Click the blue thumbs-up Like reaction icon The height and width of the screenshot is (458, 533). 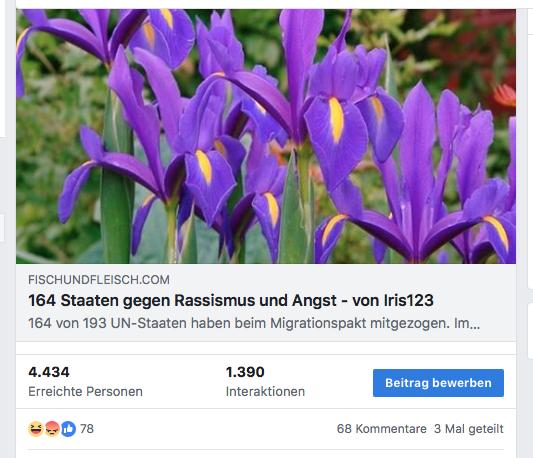pos(68,429)
